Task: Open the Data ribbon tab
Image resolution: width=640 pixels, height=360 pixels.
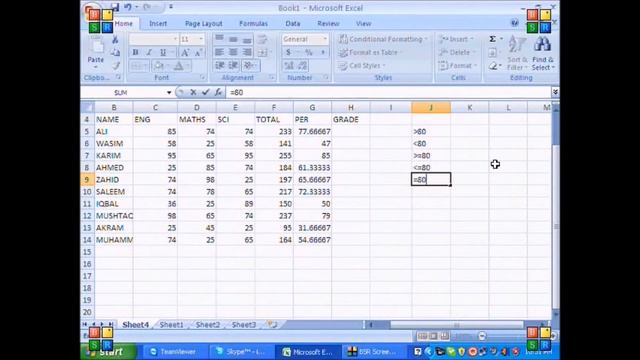Action: click(x=293, y=24)
